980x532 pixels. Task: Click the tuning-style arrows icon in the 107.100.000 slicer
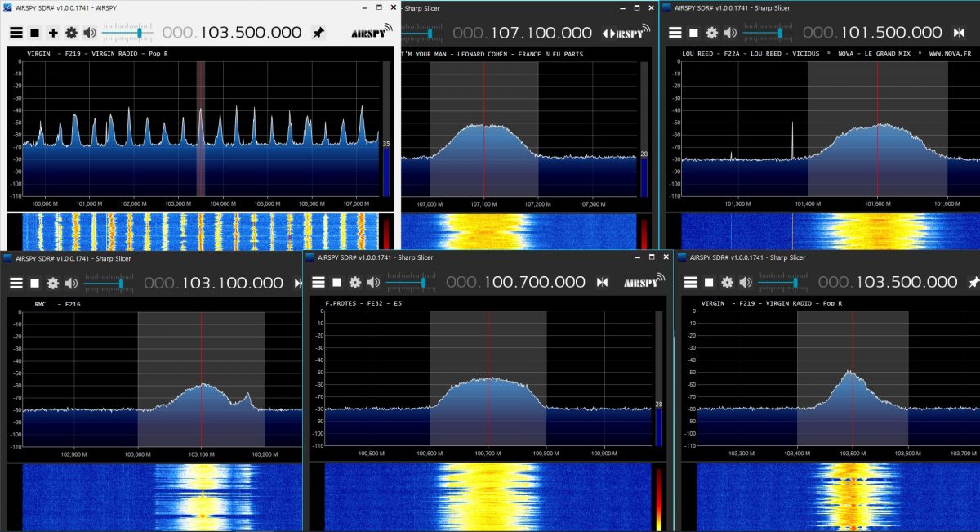point(609,33)
